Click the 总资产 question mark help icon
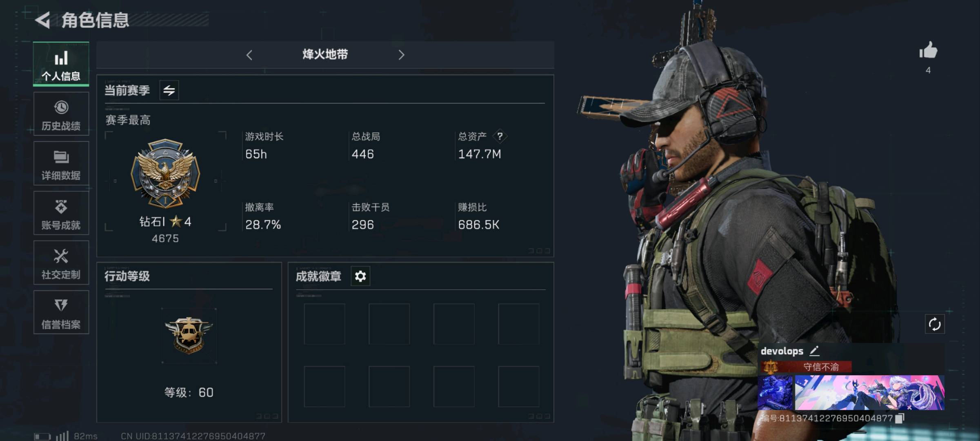 tap(500, 136)
